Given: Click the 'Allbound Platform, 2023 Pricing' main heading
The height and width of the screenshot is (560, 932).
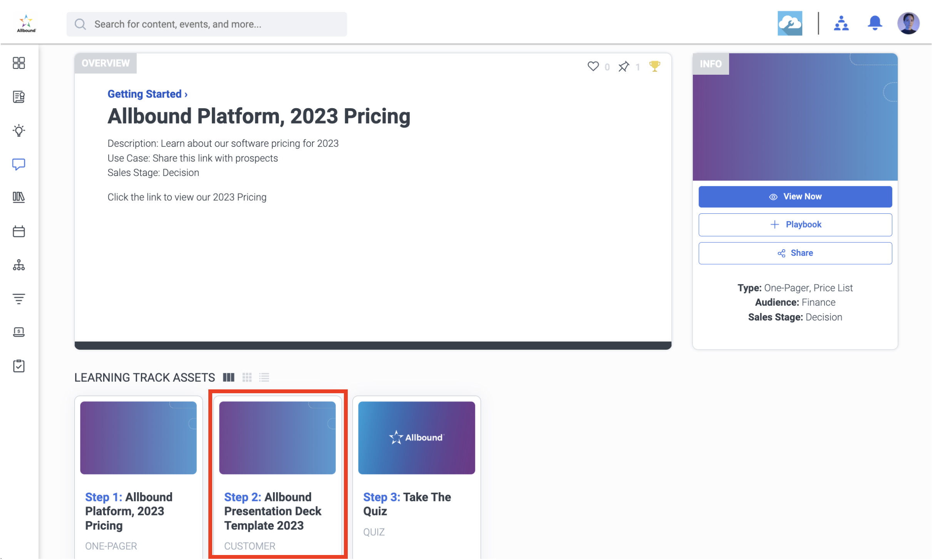Looking at the screenshot, I should [x=259, y=116].
